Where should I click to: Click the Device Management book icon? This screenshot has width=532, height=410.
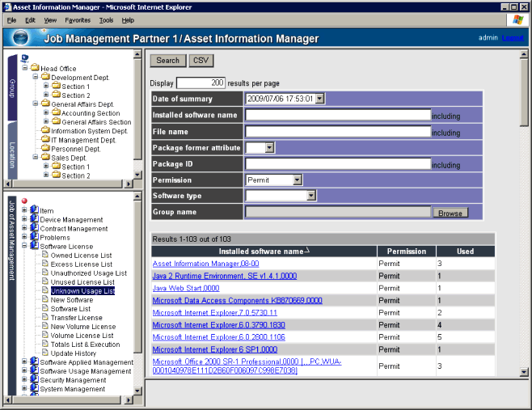pyautogui.click(x=35, y=220)
